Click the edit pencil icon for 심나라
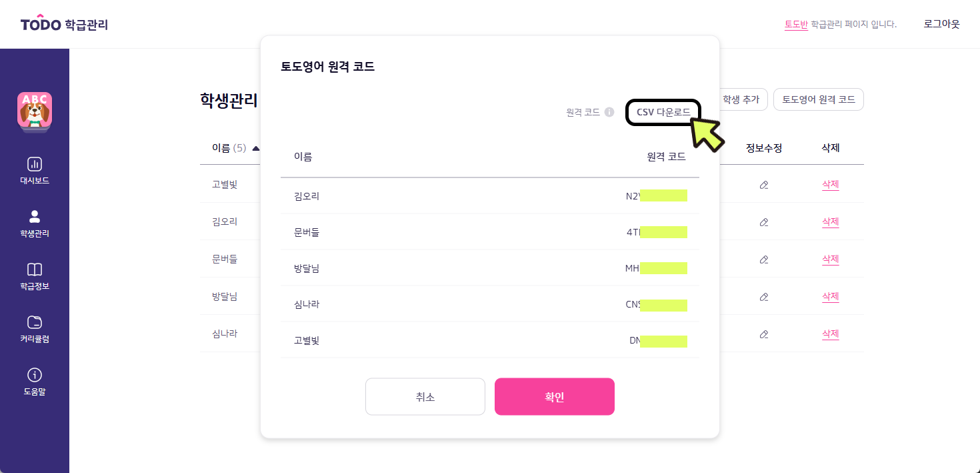The width and height of the screenshot is (980, 473). pyautogui.click(x=764, y=334)
